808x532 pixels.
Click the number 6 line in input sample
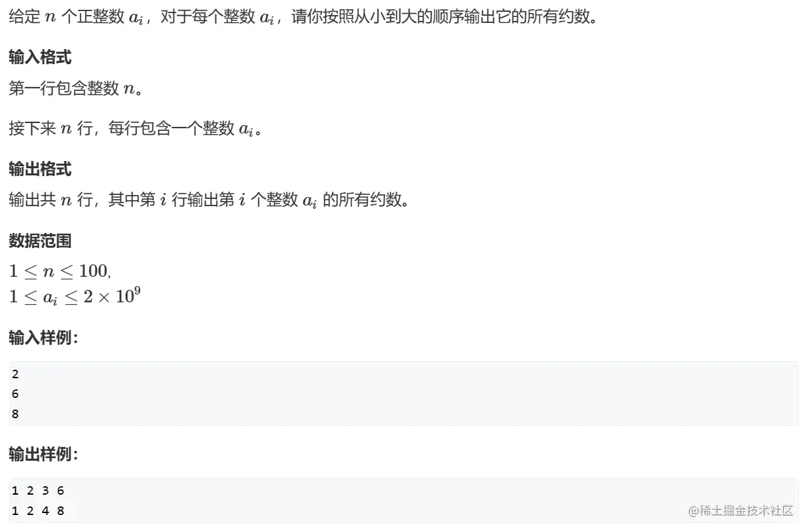tap(15, 395)
